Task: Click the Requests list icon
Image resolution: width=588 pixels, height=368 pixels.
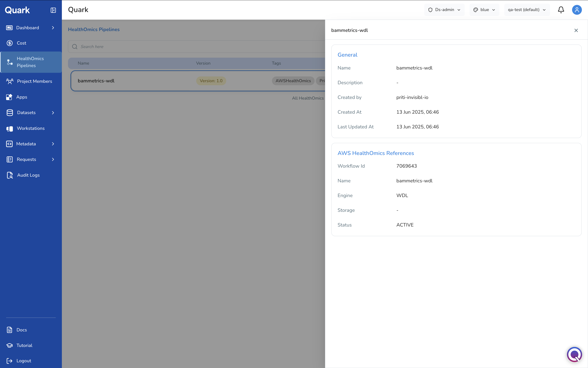Action: click(9, 159)
